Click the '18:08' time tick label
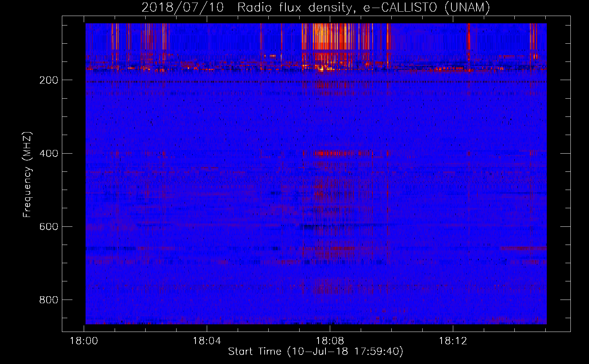Screen dimensions: 589x364 coord(330,341)
